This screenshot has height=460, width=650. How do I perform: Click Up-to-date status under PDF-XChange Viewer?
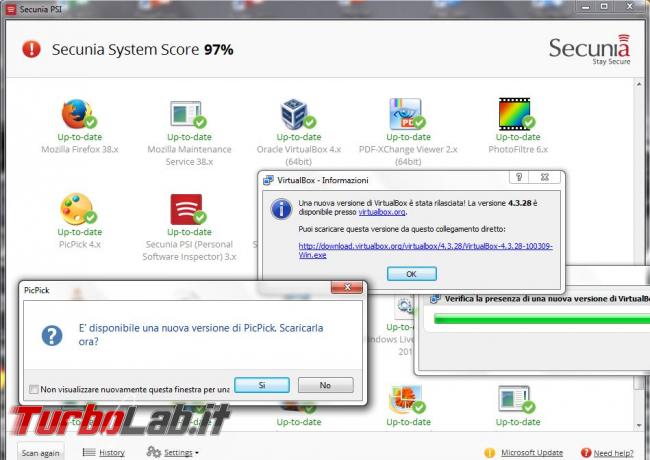click(x=408, y=137)
